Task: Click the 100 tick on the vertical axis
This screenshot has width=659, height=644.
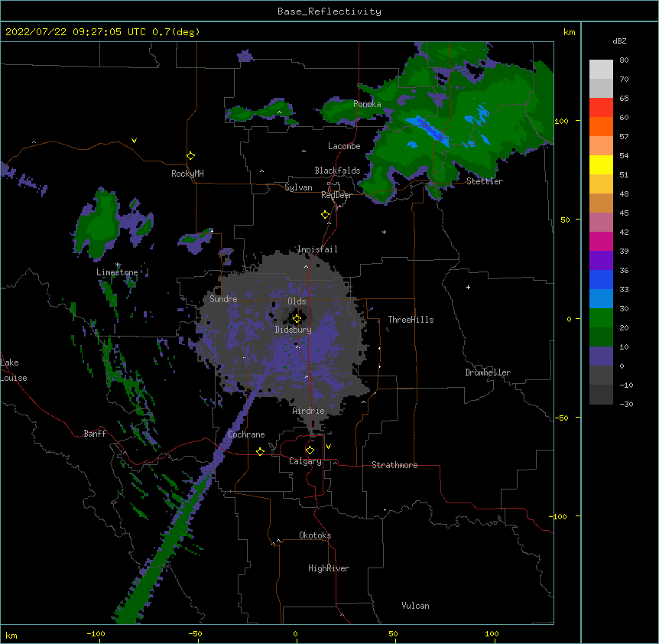Action: [x=561, y=121]
